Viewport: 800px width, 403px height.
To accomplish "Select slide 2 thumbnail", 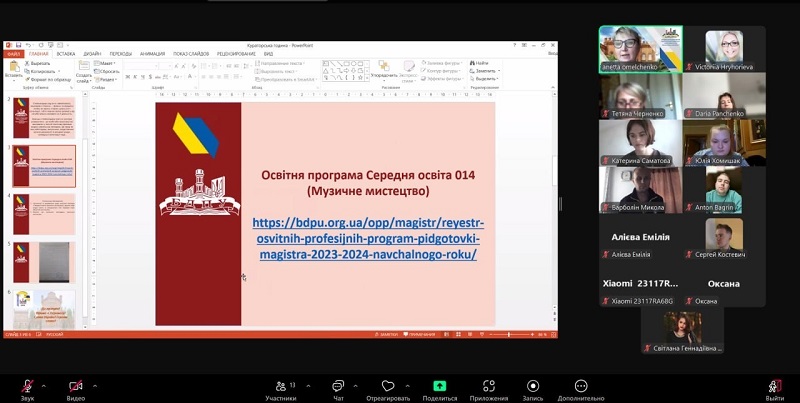I will 44,118.
